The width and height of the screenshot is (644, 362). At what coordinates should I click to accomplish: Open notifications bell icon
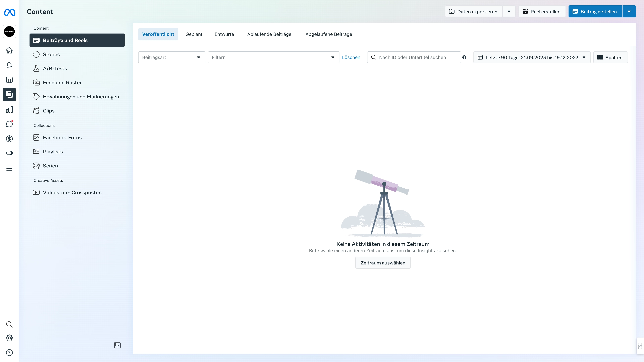point(10,65)
